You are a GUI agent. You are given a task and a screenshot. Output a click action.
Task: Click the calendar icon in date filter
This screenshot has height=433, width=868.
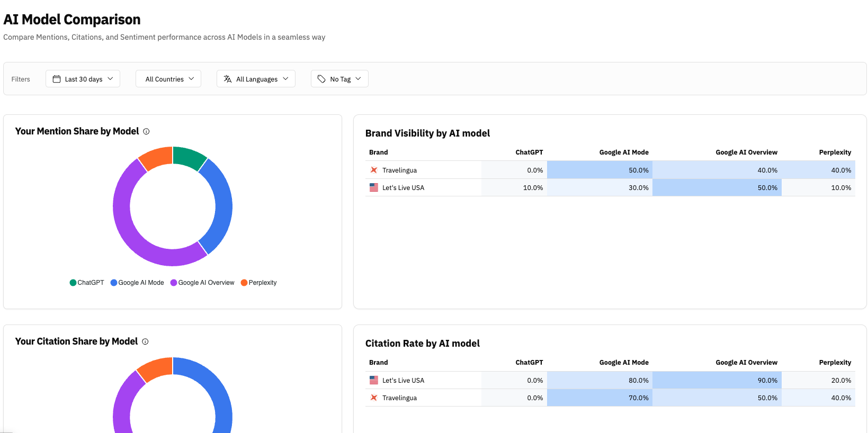[57, 79]
